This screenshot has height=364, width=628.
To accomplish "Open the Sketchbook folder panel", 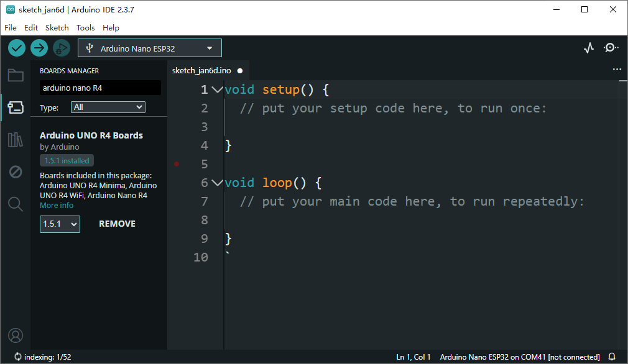I will point(16,76).
